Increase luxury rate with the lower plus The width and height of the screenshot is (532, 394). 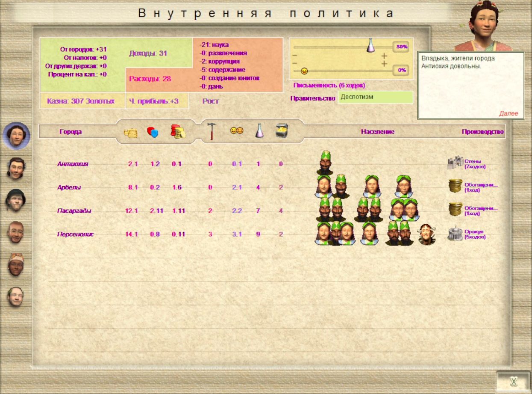point(384,64)
